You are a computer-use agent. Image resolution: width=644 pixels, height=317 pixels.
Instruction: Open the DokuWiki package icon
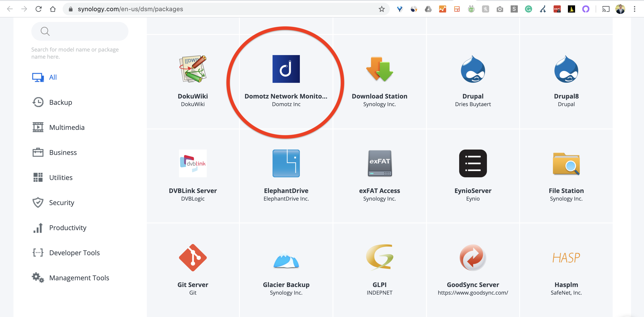click(x=193, y=69)
